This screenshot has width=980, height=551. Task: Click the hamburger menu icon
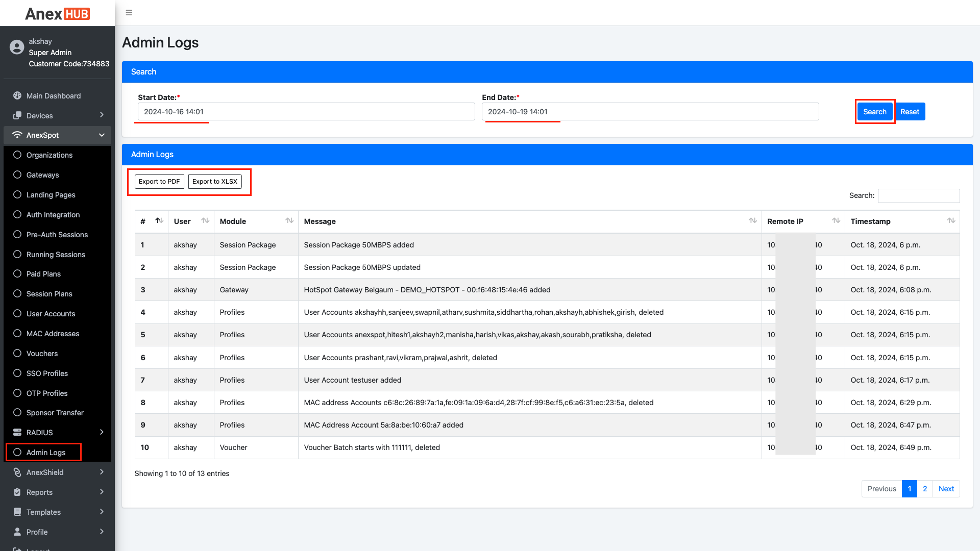(129, 13)
